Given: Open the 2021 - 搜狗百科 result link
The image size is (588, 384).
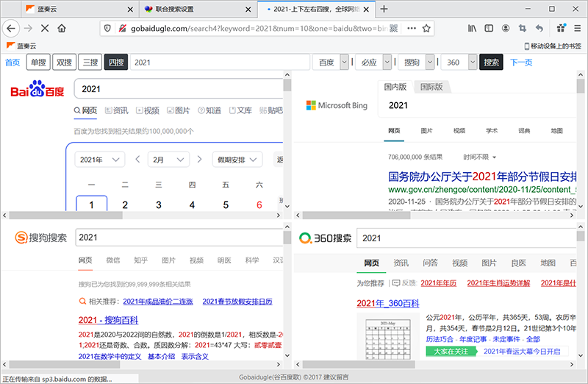Looking at the screenshot, I should (x=108, y=320).
